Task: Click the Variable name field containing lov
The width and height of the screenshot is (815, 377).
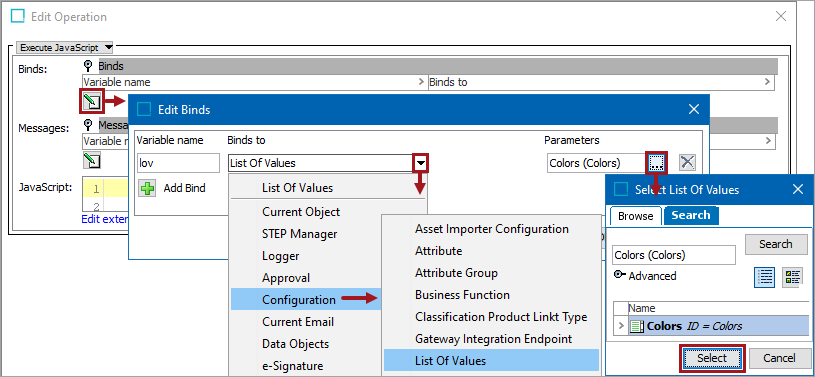Action: point(178,163)
